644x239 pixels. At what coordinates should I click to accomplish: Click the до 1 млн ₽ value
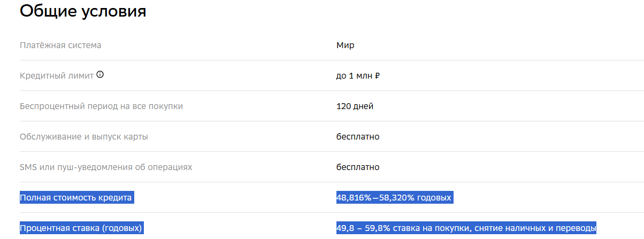click(x=358, y=76)
